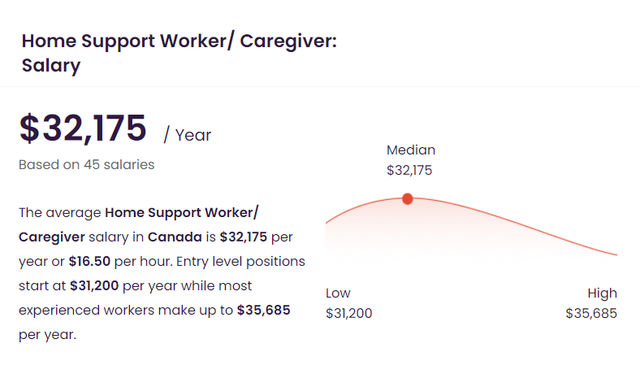Click the Home Support Worker/ Caregiver: Salary heading
This screenshot has height=374, width=640.
tap(179, 53)
